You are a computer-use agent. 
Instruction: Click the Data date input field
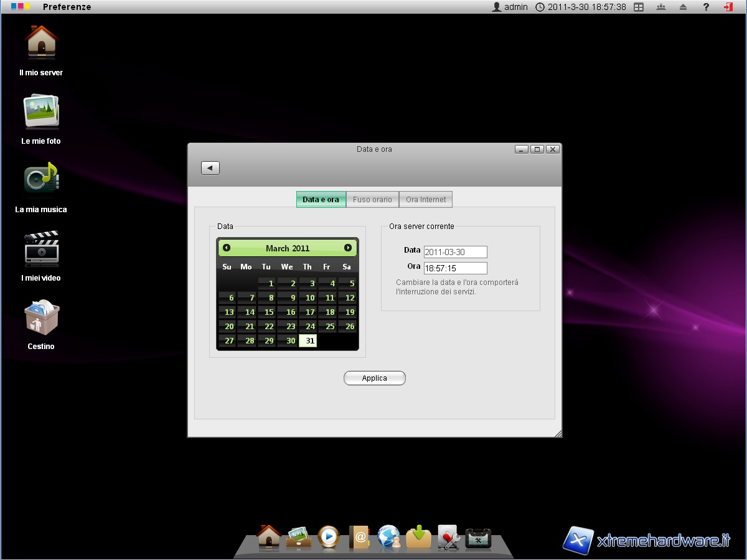455,252
